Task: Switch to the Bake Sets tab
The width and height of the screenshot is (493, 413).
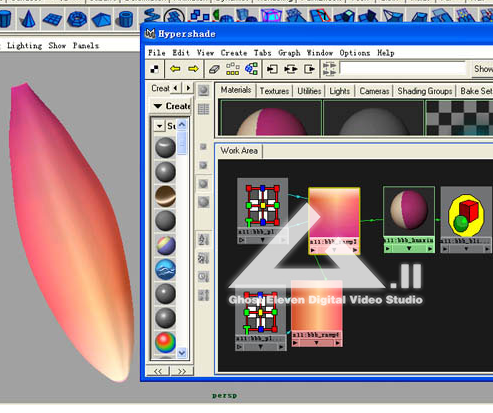Action: pyautogui.click(x=476, y=91)
